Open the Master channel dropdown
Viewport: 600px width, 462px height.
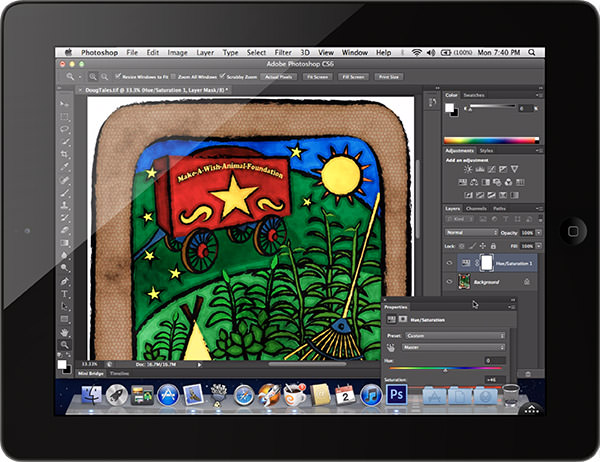[454, 347]
